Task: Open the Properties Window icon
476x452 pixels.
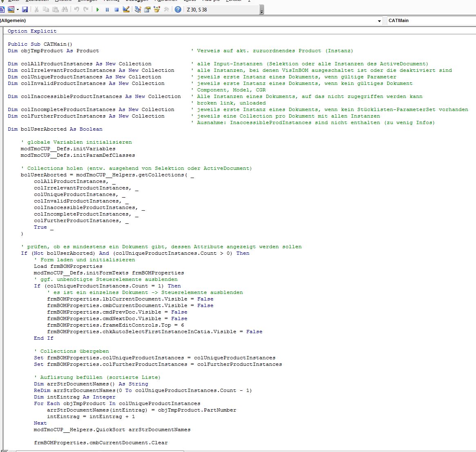Action: (147, 9)
